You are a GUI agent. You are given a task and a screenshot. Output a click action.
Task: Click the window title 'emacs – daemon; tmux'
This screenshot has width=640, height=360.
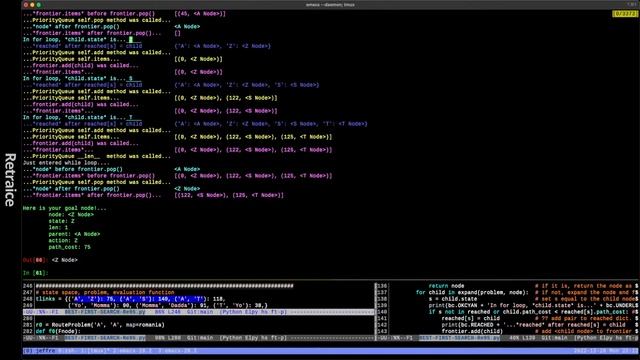click(330, 5)
